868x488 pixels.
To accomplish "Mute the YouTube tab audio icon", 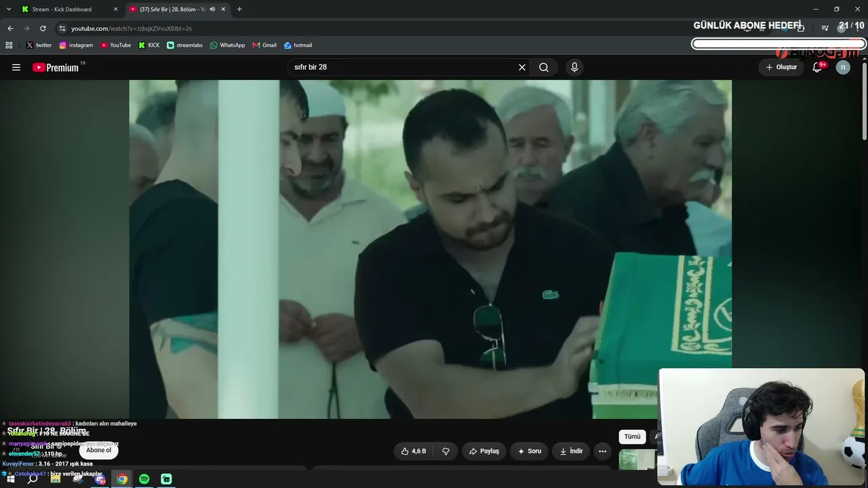I will (212, 9).
